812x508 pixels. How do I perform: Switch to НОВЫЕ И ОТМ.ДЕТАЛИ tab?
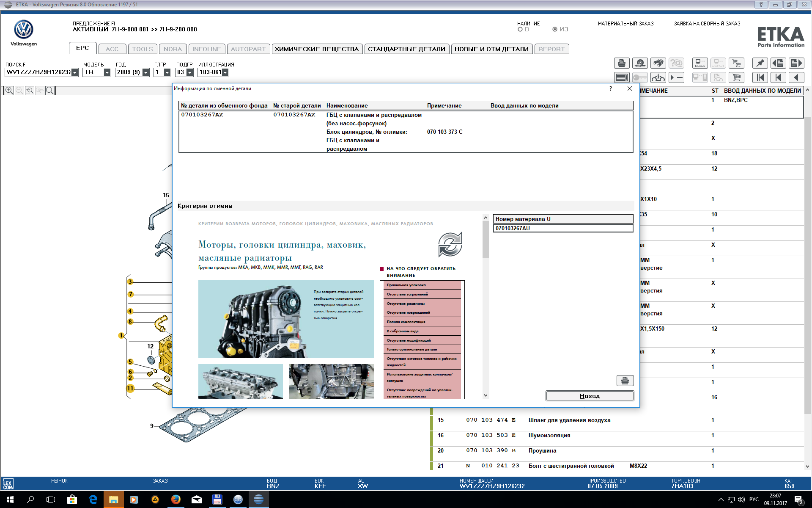[x=491, y=49]
